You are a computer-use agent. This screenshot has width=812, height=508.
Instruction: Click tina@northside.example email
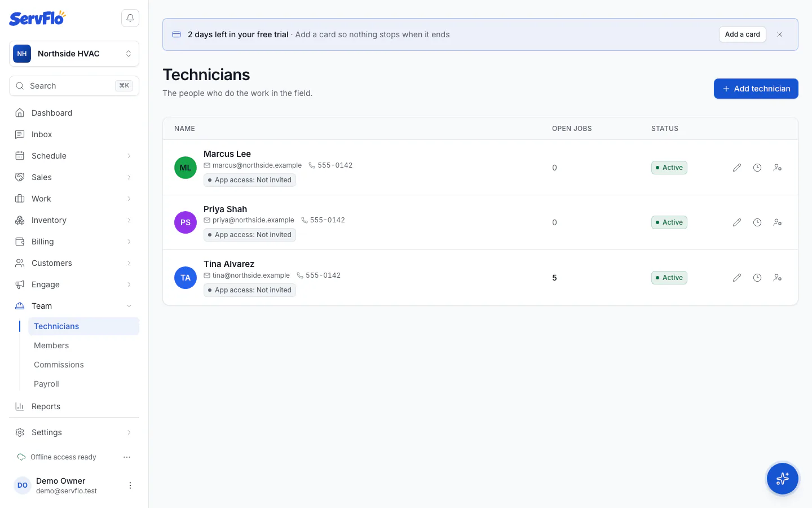[x=251, y=275]
